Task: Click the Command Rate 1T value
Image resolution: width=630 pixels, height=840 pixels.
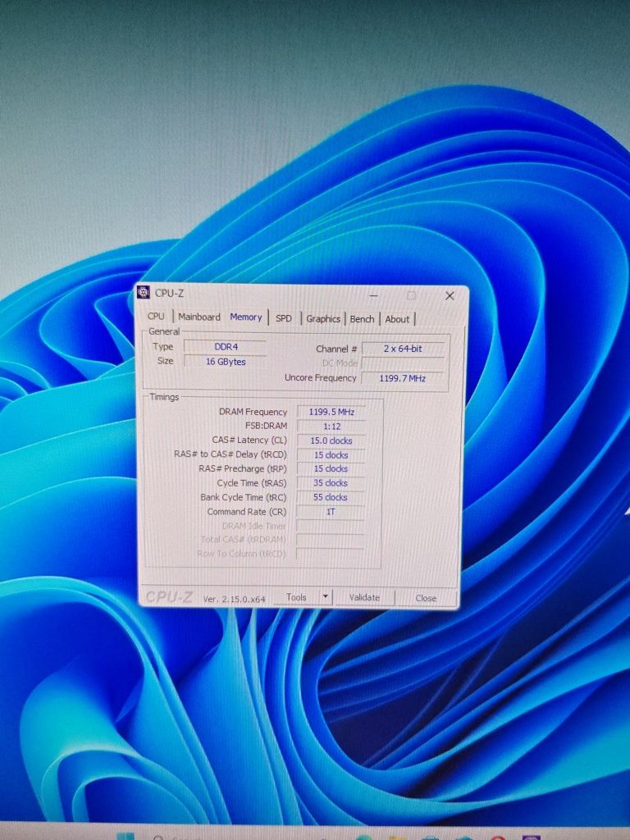Action: tap(331, 512)
